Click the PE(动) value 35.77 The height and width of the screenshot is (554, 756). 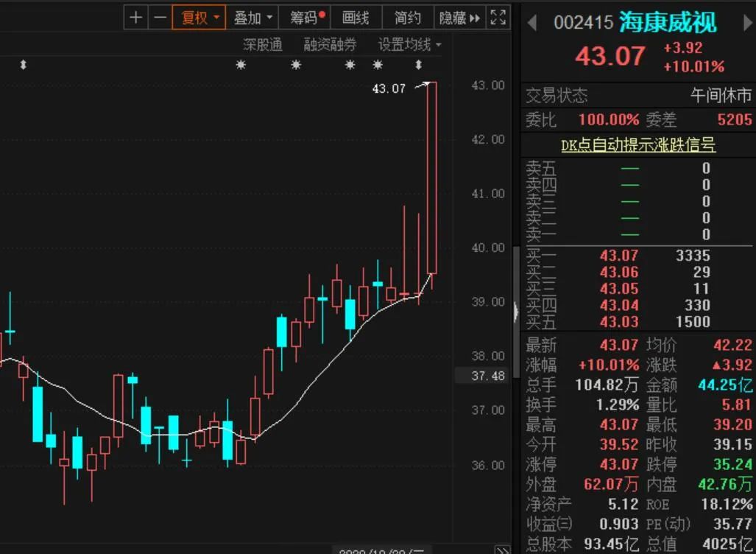(x=733, y=524)
